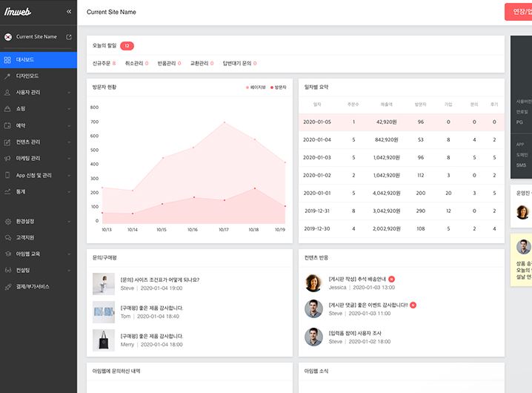Open 아임웹 교육 in the sidebar

click(28, 254)
